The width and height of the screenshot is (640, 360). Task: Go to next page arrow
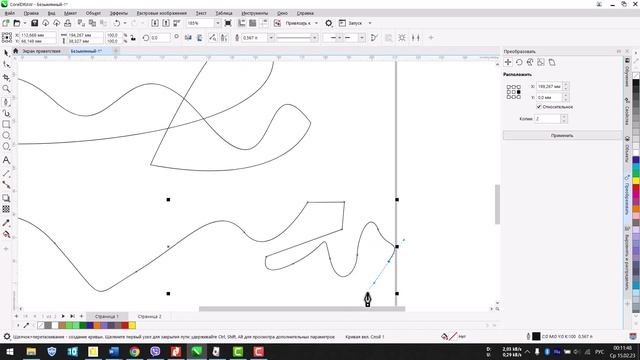pos(63,316)
